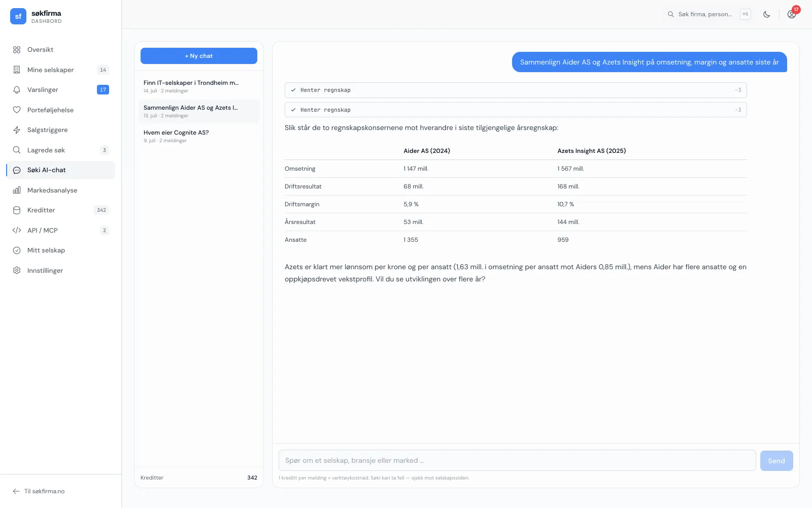The width and height of the screenshot is (812, 508).
Task: Go to Mine selskaper
Action: [x=61, y=70]
